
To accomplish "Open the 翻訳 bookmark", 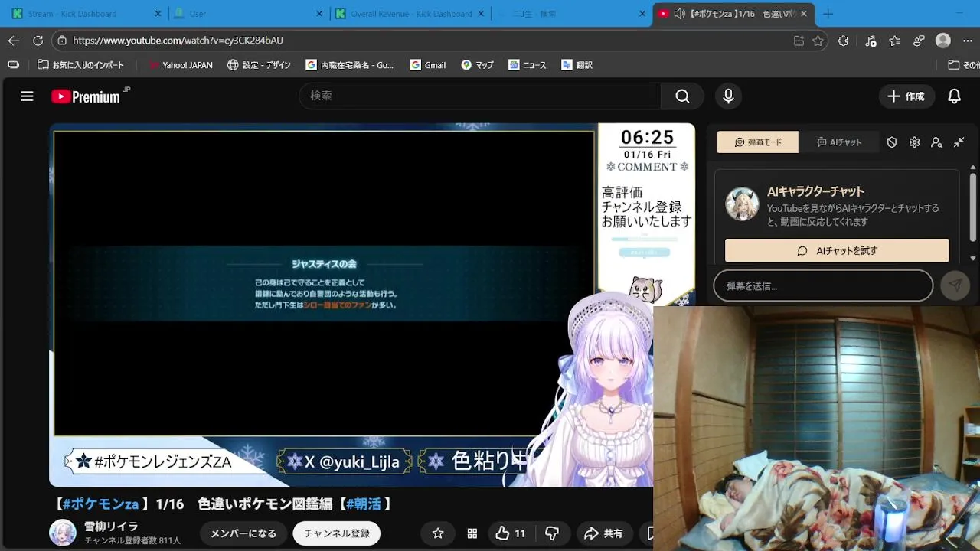I will (x=577, y=65).
